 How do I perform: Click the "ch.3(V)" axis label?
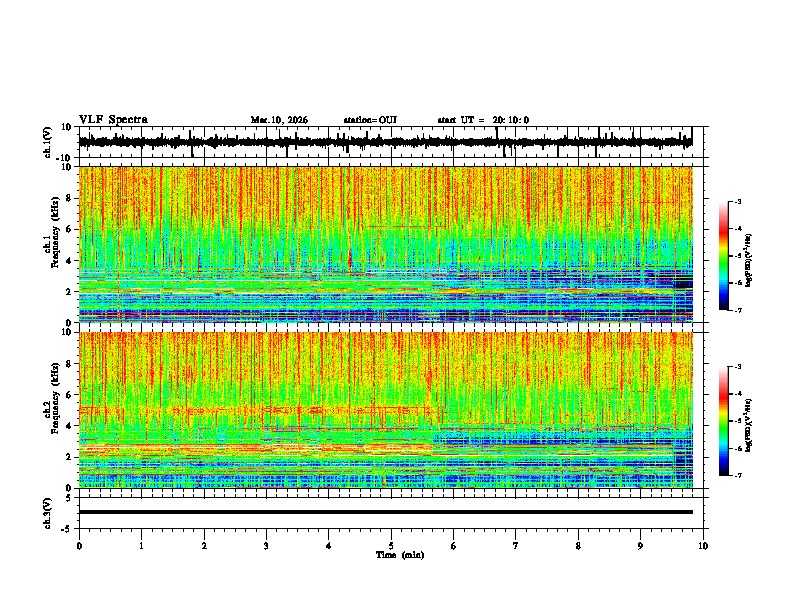coord(48,514)
